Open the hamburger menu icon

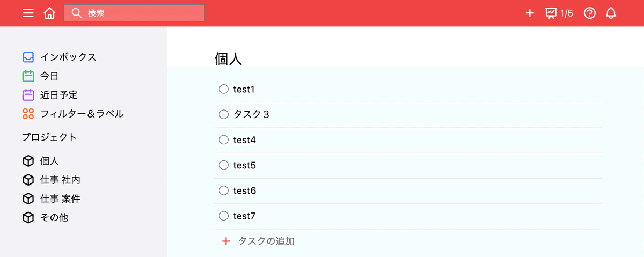[x=28, y=13]
